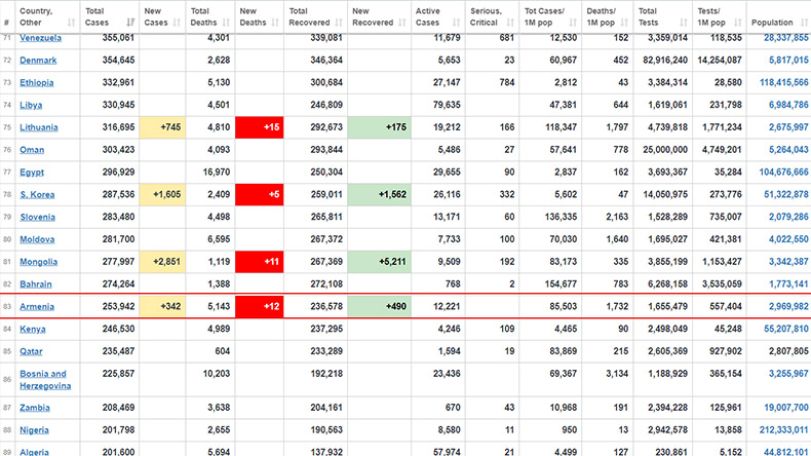Image resolution: width=811 pixels, height=456 pixels.
Task: Sort by Serious, Critical column arrows
Action: tap(510, 22)
